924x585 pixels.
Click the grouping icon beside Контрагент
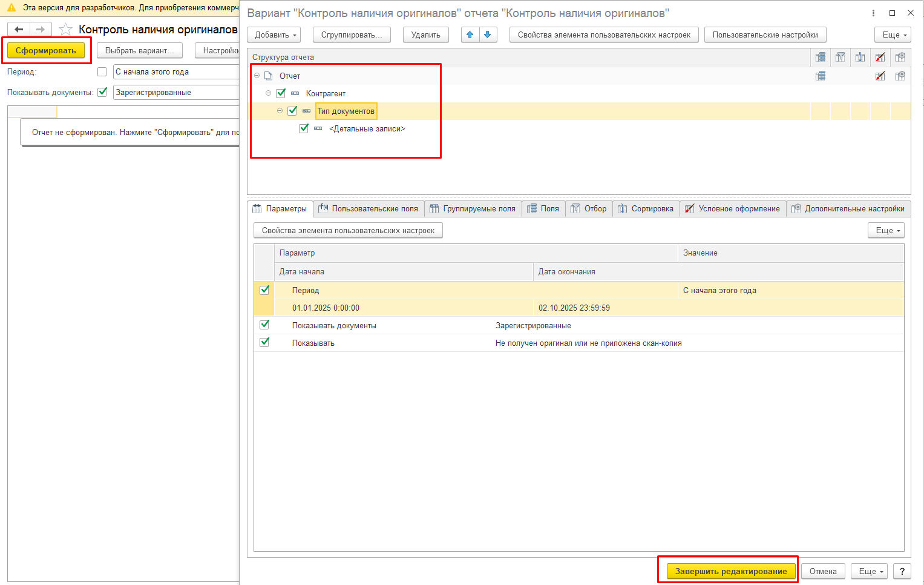point(295,93)
